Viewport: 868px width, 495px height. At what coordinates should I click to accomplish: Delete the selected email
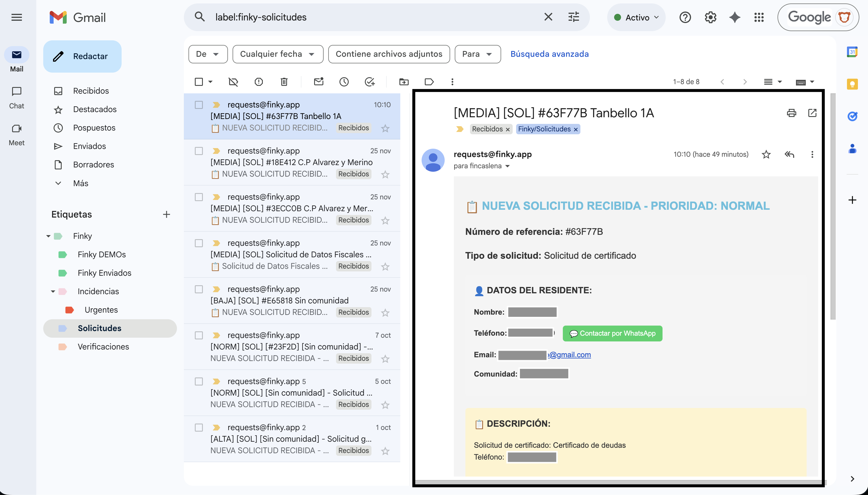[x=284, y=82]
